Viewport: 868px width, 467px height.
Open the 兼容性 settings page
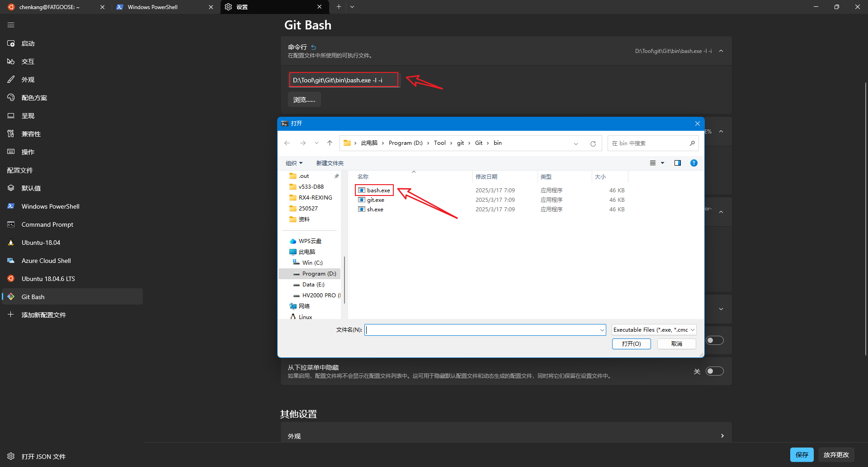(72, 134)
